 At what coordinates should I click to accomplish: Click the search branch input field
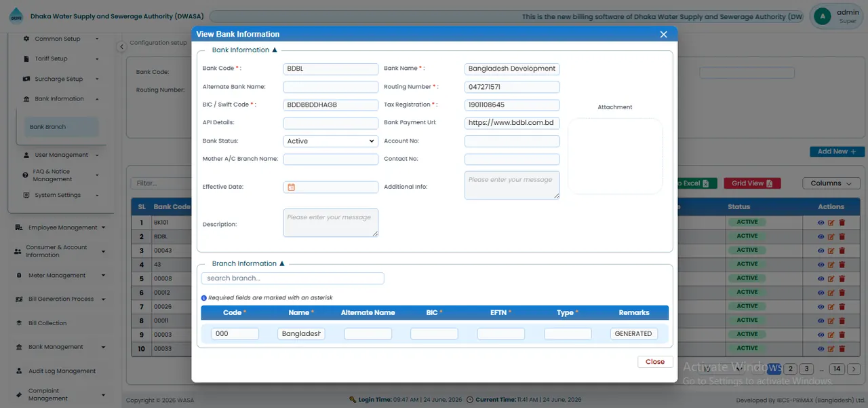pos(292,278)
